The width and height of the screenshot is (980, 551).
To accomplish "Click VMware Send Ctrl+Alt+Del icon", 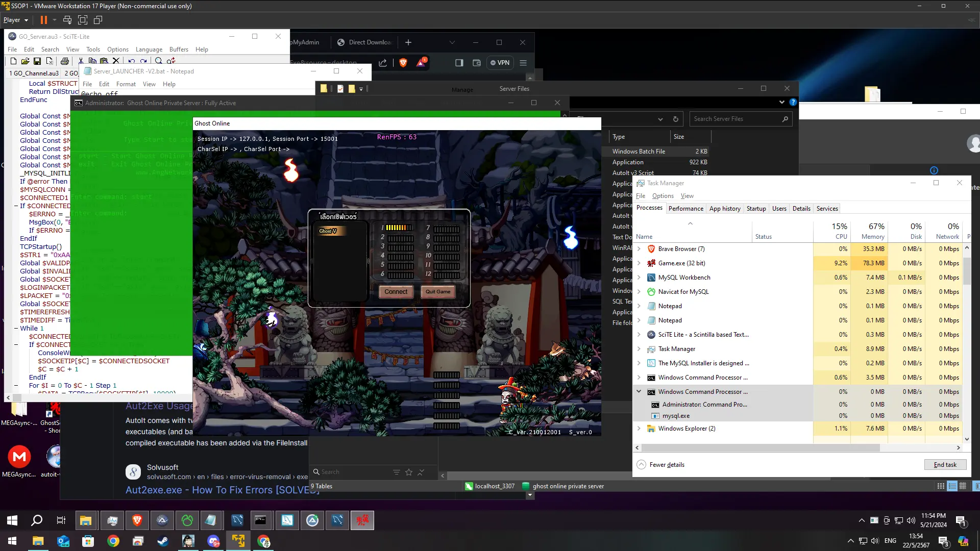I will [x=67, y=20].
